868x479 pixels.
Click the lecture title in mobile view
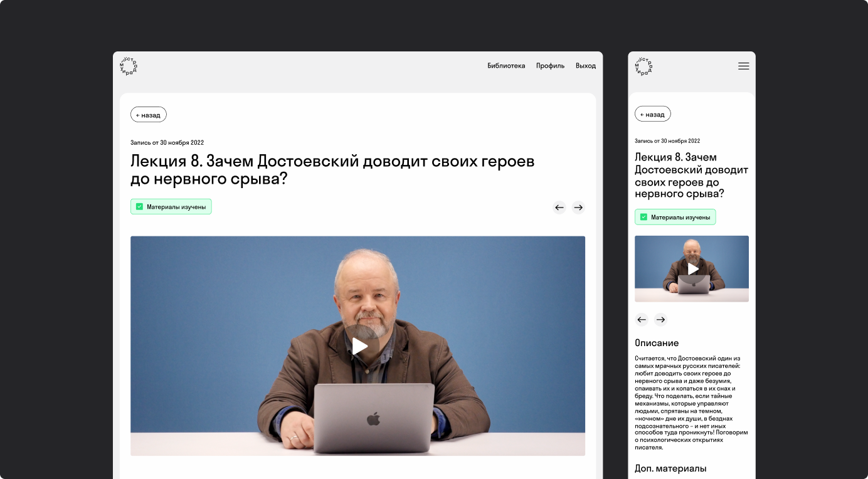tap(691, 176)
